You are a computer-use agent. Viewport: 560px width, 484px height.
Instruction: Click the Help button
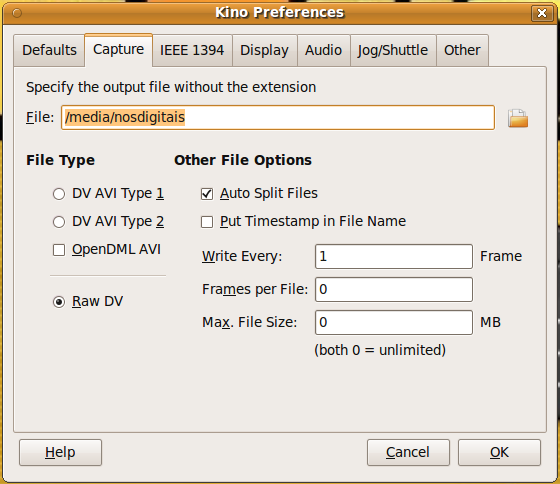tap(60, 453)
